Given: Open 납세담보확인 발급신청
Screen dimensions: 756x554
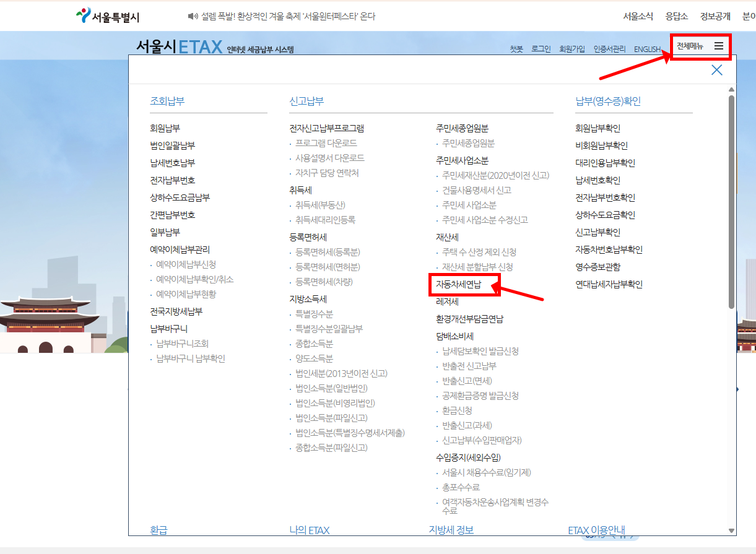Looking at the screenshot, I should tap(480, 351).
